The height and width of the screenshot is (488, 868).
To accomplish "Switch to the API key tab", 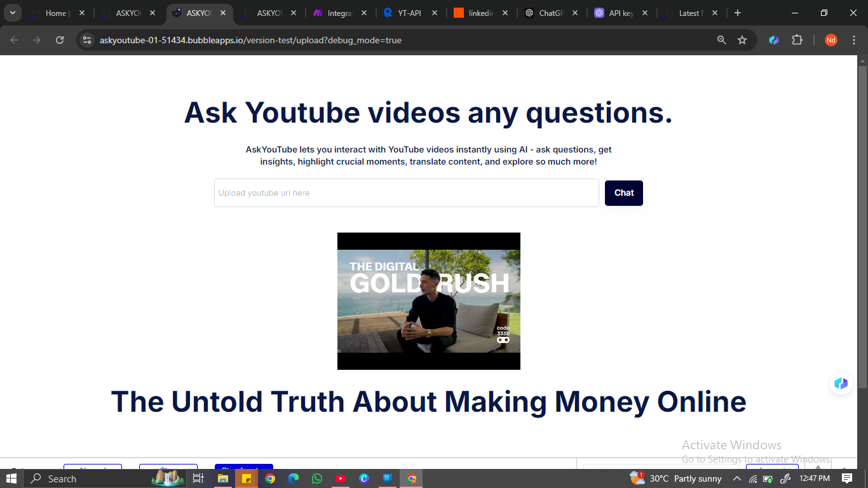I will click(621, 13).
